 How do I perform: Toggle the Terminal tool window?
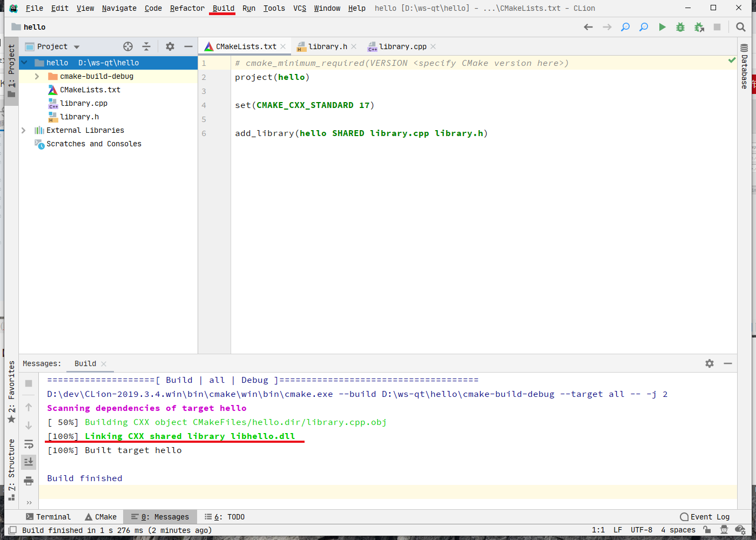coord(48,517)
